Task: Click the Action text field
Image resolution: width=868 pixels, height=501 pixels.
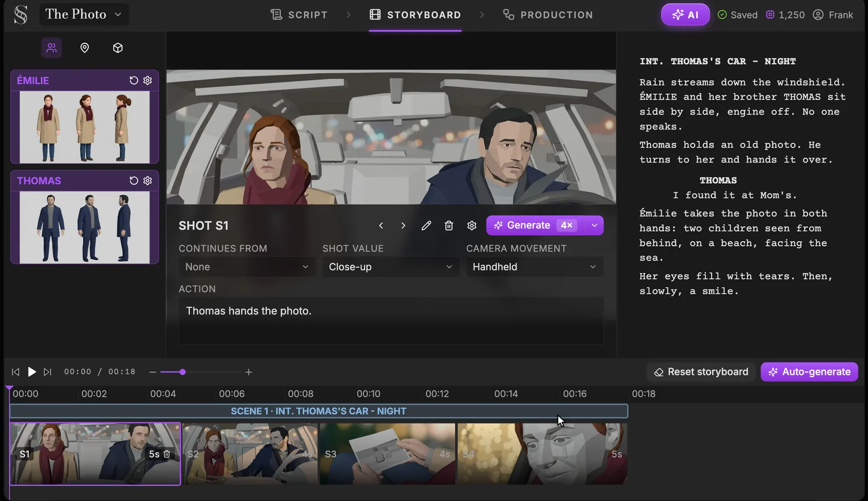Action: point(391,320)
